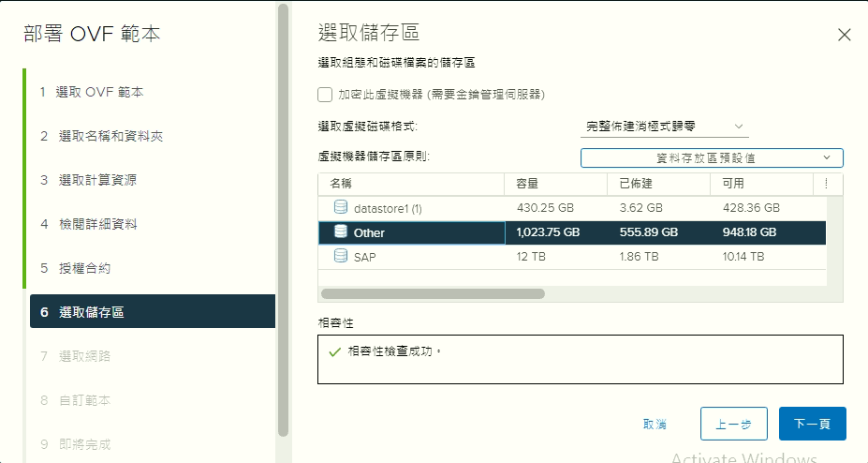Enable 加密此虛擬機器 checkbox

point(325,95)
